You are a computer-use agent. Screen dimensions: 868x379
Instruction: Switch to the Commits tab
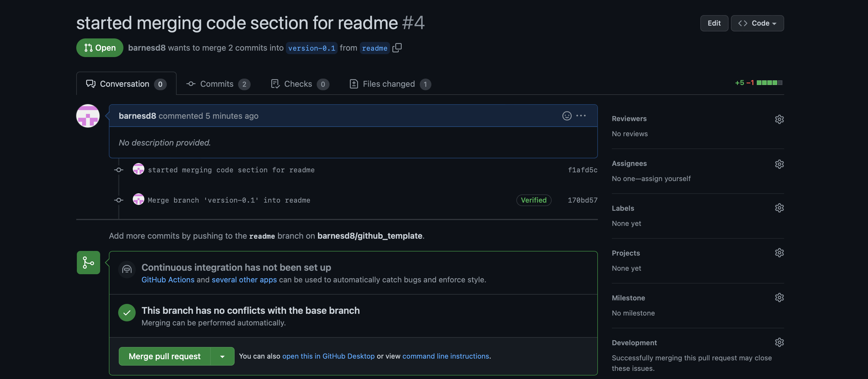pyautogui.click(x=218, y=84)
